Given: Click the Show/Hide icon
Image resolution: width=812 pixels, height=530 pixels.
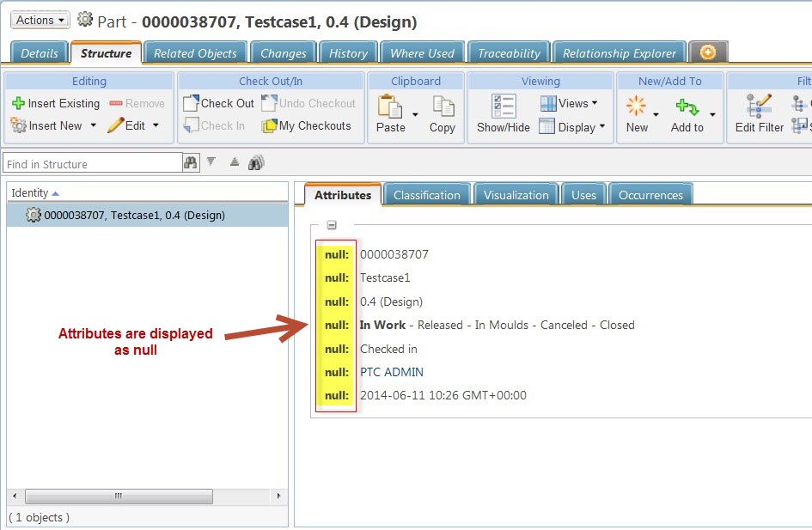Looking at the screenshot, I should point(503,107).
